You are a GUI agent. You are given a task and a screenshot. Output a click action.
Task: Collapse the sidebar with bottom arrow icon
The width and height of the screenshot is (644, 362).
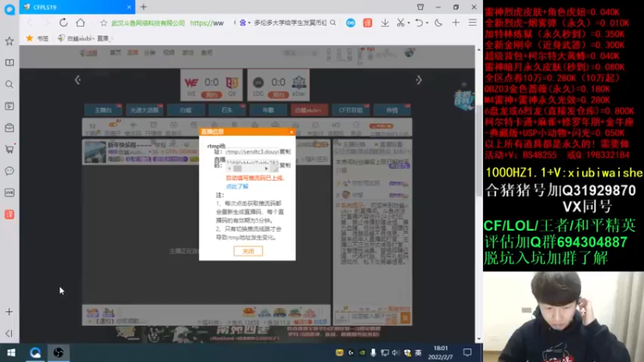pyautogui.click(x=9, y=333)
